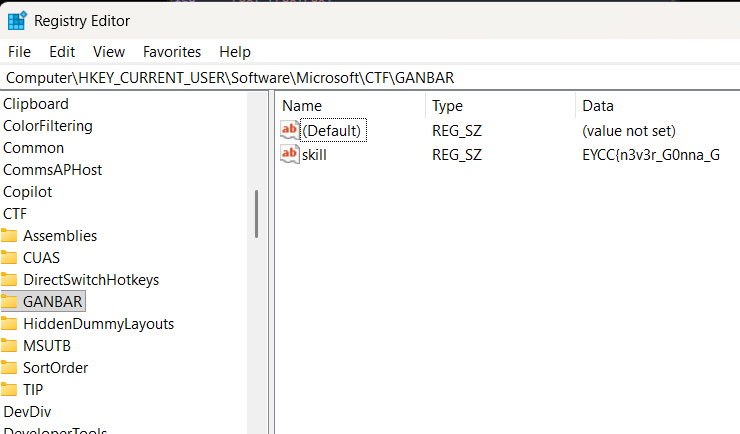Select the DevDiv key

point(27,412)
